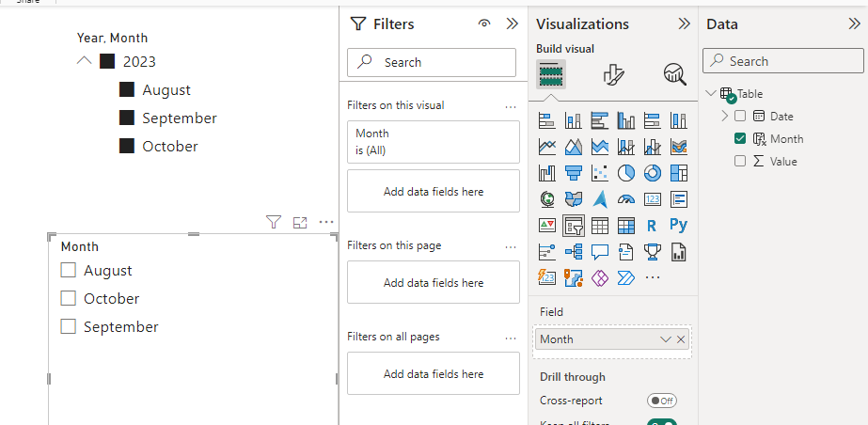Remove Month from the Field well
The height and width of the screenshot is (425, 868).
coord(681,339)
